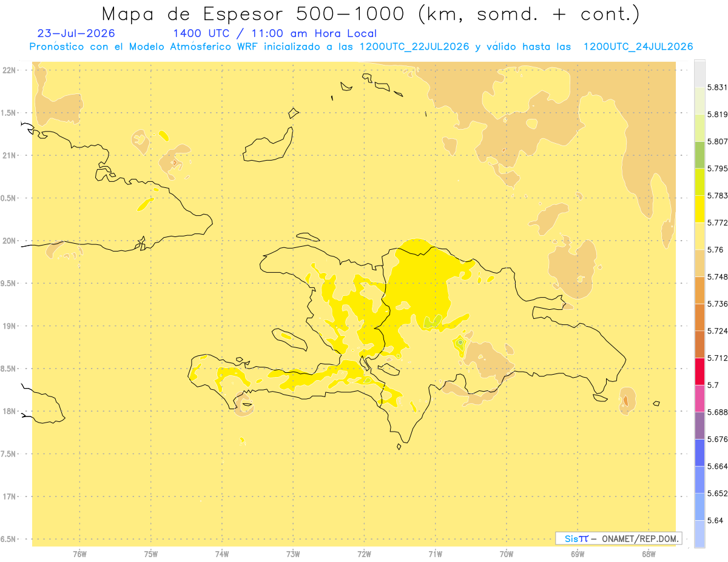Screen dimensions: 728x562
Task: Click the 68W longitude label
Action: [x=649, y=554]
